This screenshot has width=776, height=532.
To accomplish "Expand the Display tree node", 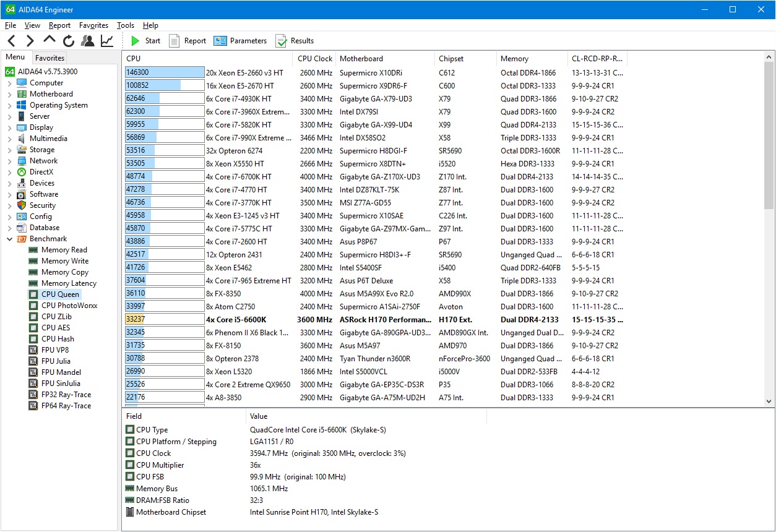I will pos(9,127).
